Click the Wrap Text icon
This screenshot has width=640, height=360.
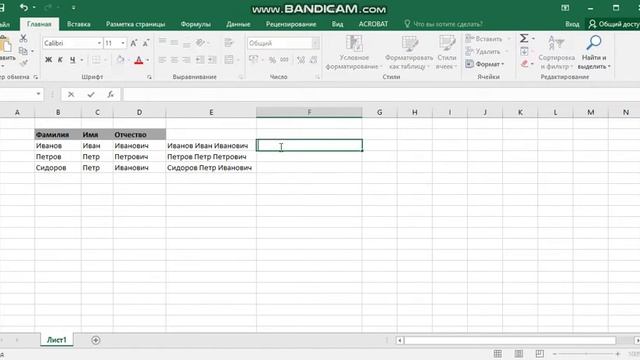[x=229, y=42]
